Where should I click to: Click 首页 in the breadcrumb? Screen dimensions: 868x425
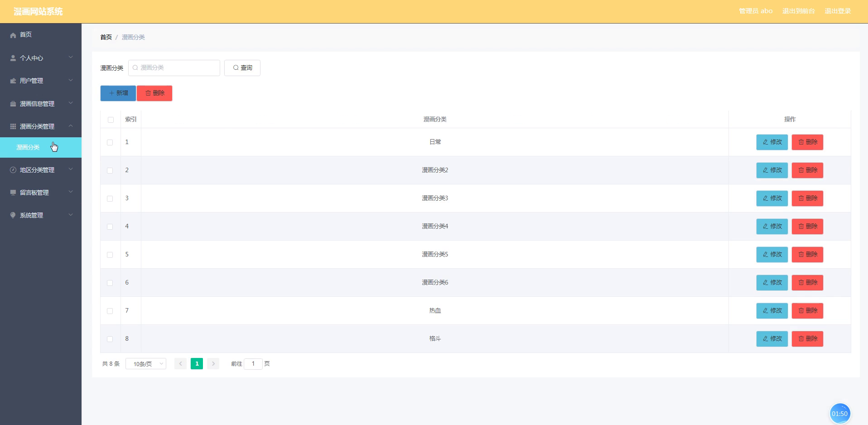coord(106,37)
